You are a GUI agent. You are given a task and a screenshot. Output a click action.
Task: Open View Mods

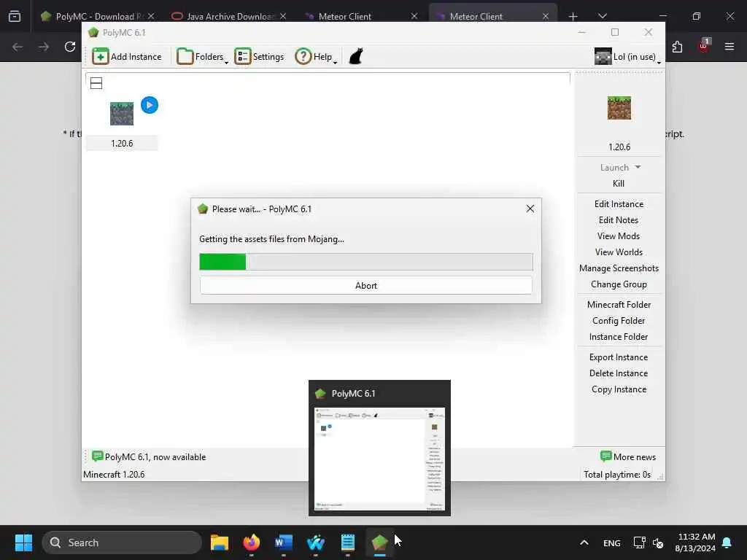point(619,236)
